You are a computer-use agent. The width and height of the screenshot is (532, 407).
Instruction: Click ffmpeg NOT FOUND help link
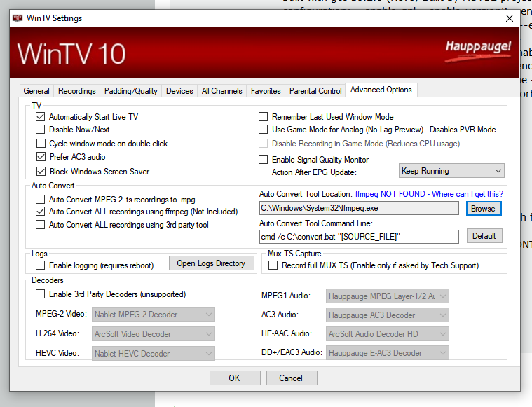pyautogui.click(x=429, y=194)
